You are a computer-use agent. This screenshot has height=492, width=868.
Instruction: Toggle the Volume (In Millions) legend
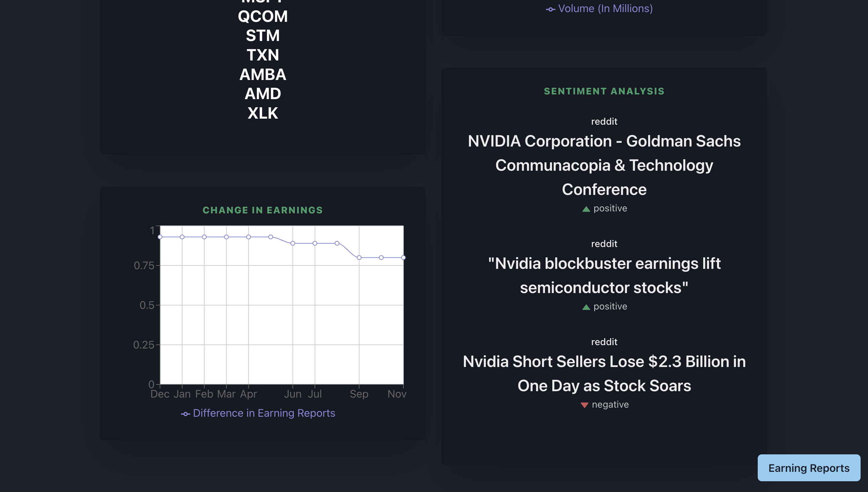(x=599, y=8)
